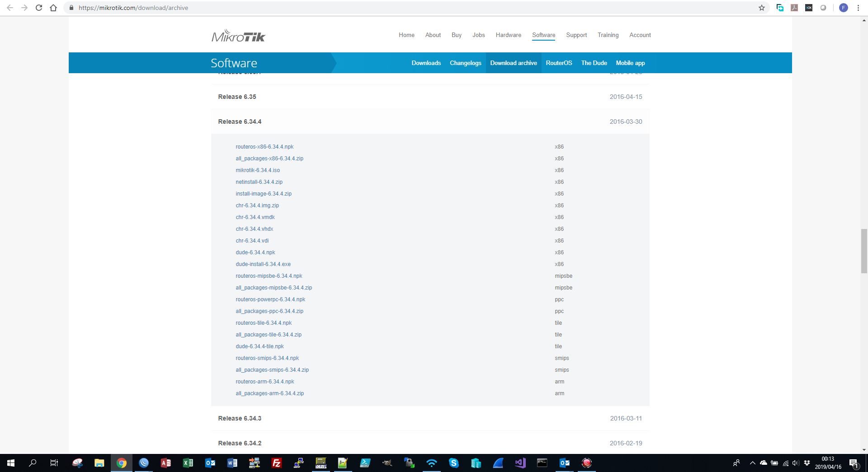Download routeros-mipsbe-6.34.4.npk
This screenshot has width=868, height=472.
pos(269,276)
